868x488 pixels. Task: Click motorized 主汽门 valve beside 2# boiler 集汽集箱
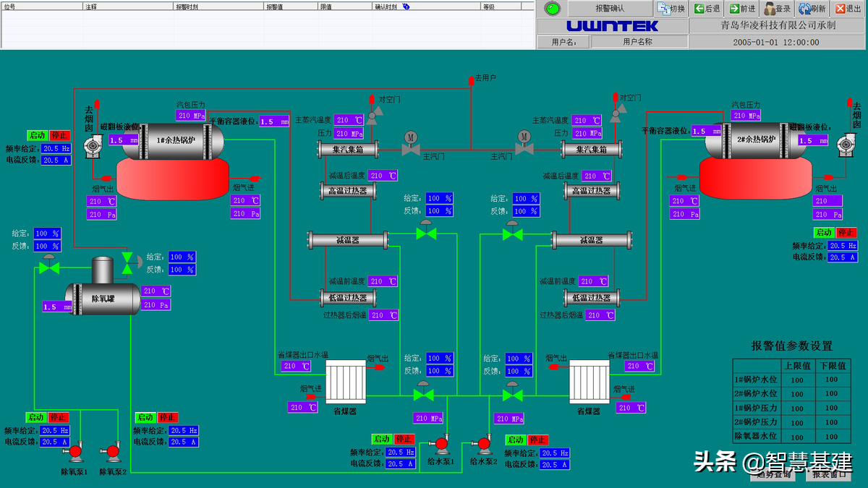pyautogui.click(x=524, y=143)
